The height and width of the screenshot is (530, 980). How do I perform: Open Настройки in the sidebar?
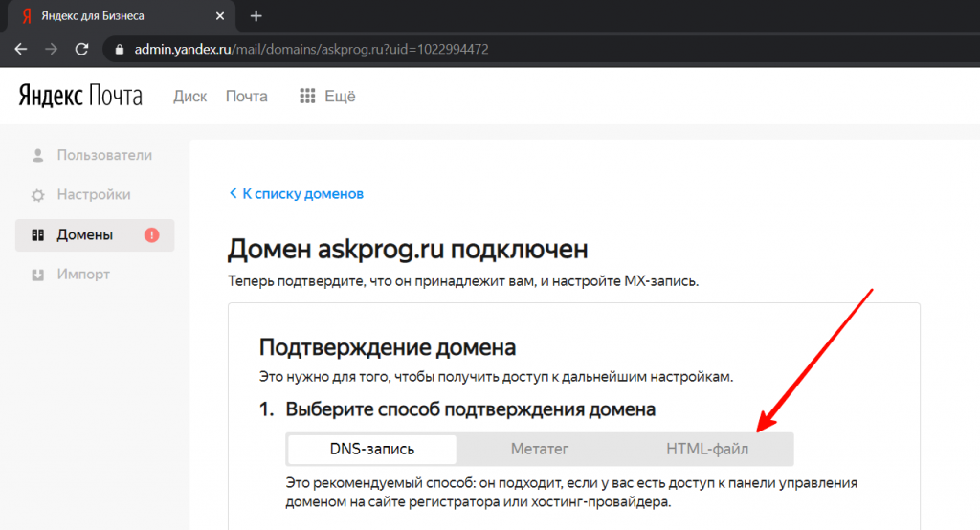[x=95, y=195]
